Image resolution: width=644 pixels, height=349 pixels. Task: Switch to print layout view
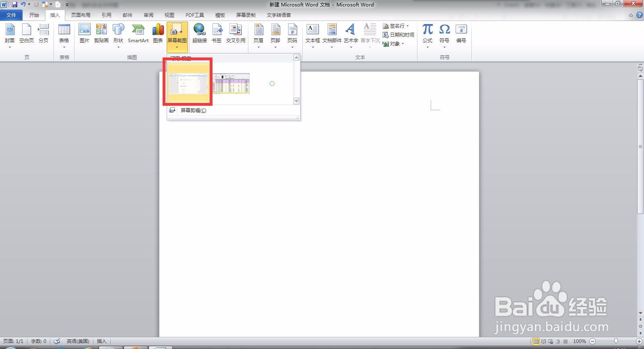[536, 341]
